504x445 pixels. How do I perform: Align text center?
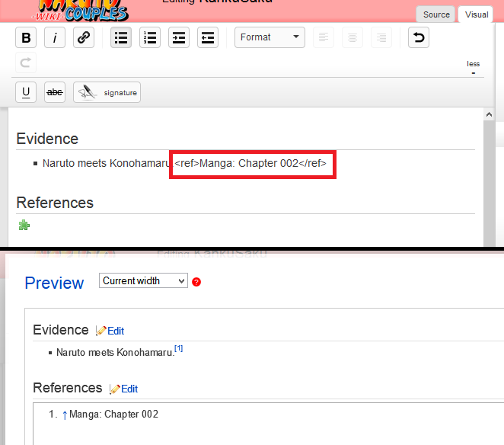[352, 37]
